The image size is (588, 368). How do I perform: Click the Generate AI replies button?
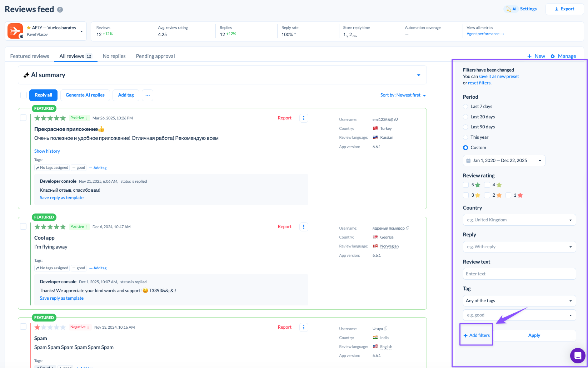tap(85, 95)
